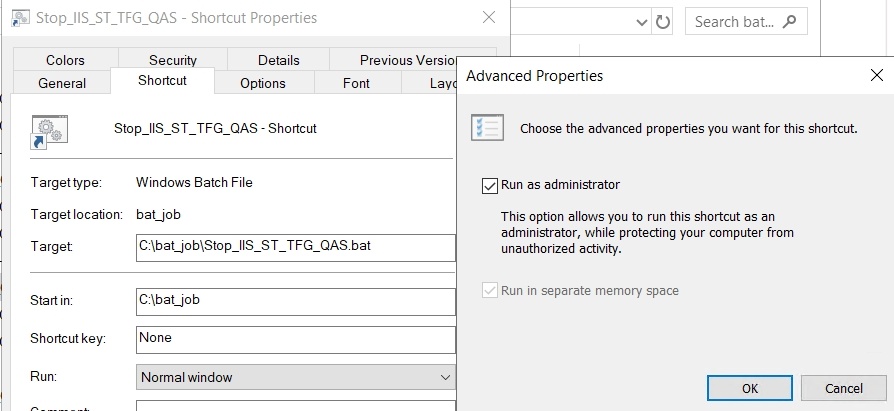
Task: Click the Target path field
Action: click(295, 247)
